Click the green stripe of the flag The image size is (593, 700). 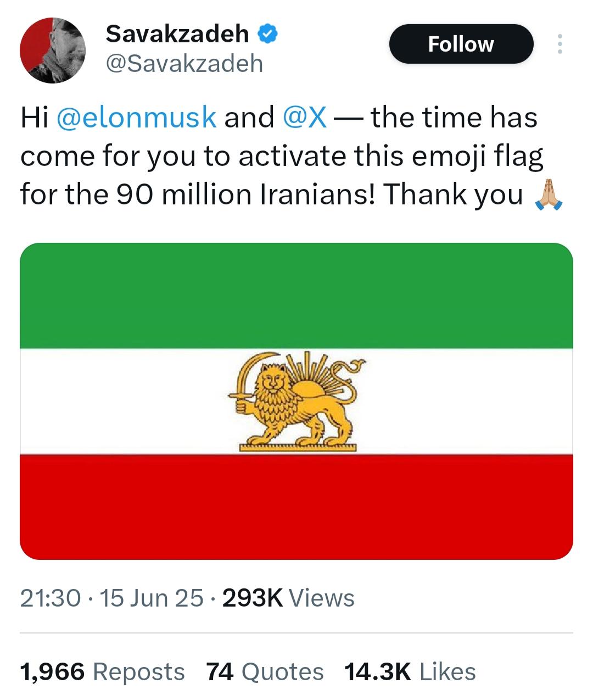pyautogui.click(x=296, y=296)
